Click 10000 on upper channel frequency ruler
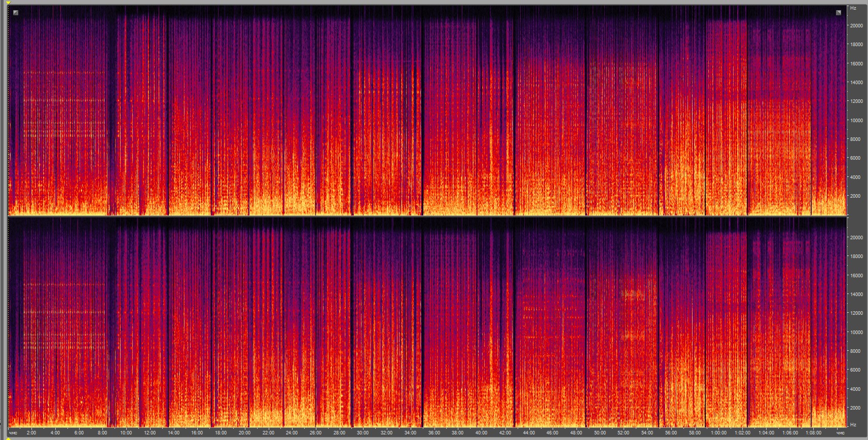The height and width of the screenshot is (440, 868). tap(856, 121)
